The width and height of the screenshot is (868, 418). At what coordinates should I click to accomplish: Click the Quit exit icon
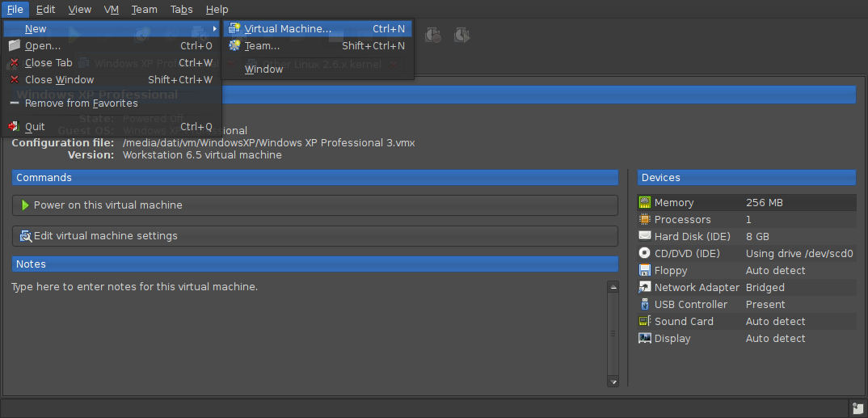pos(14,126)
